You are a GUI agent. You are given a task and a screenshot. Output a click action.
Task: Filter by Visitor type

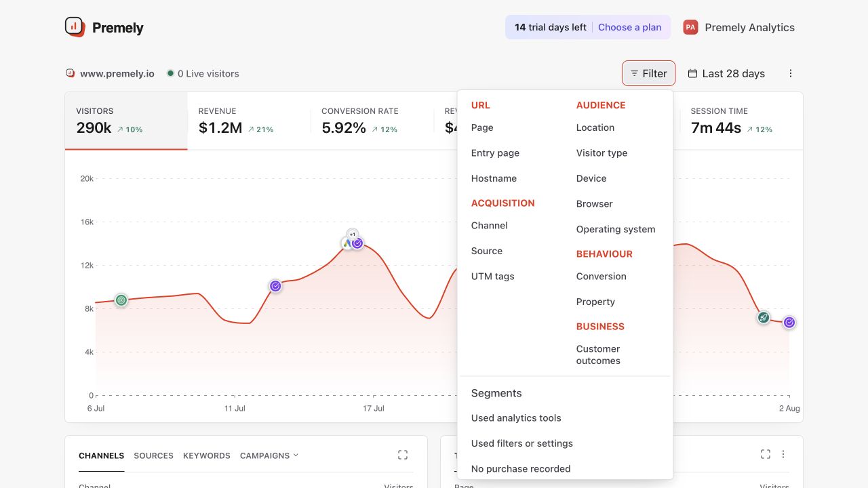point(601,153)
